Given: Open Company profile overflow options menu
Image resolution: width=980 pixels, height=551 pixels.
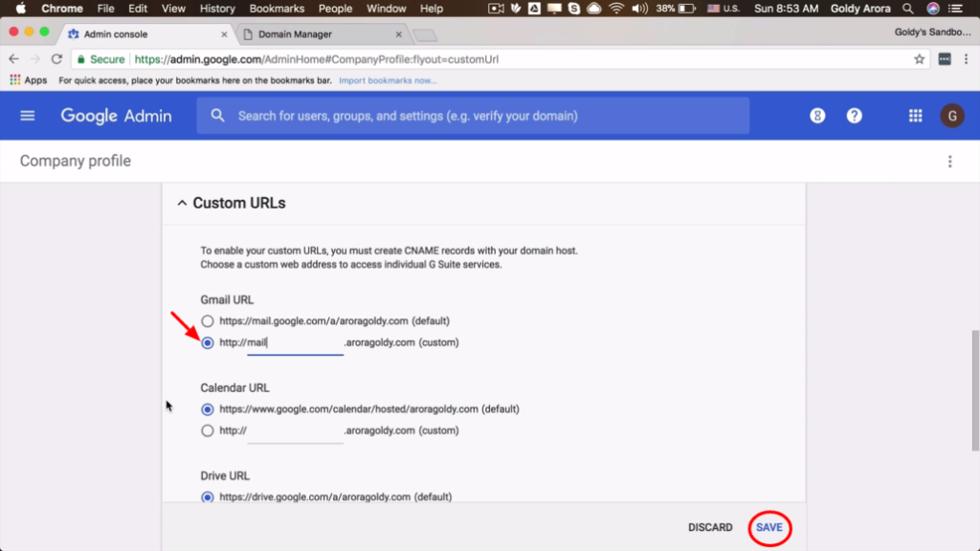Looking at the screenshot, I should coord(950,161).
